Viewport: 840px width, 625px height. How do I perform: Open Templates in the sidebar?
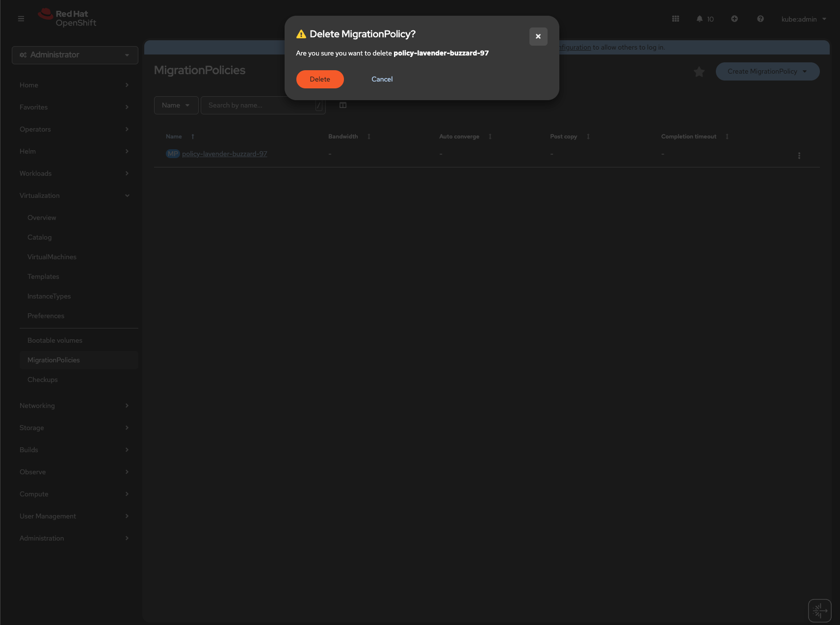tap(43, 276)
